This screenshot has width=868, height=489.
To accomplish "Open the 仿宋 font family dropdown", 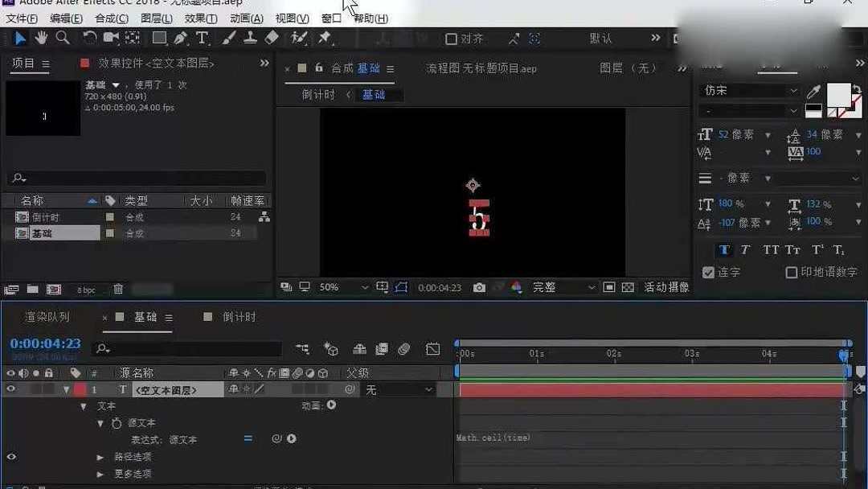I will [747, 90].
